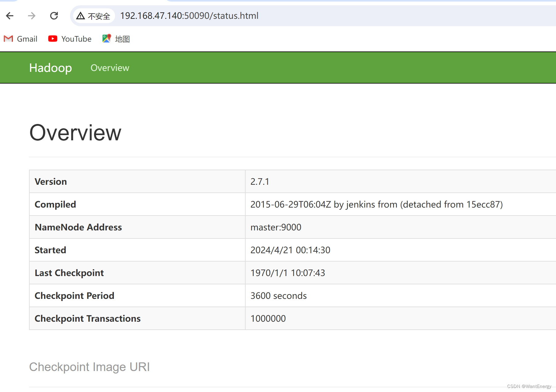Open the 不安全 site security warning badge
Viewport: 556px width, 392px height.
[x=93, y=16]
